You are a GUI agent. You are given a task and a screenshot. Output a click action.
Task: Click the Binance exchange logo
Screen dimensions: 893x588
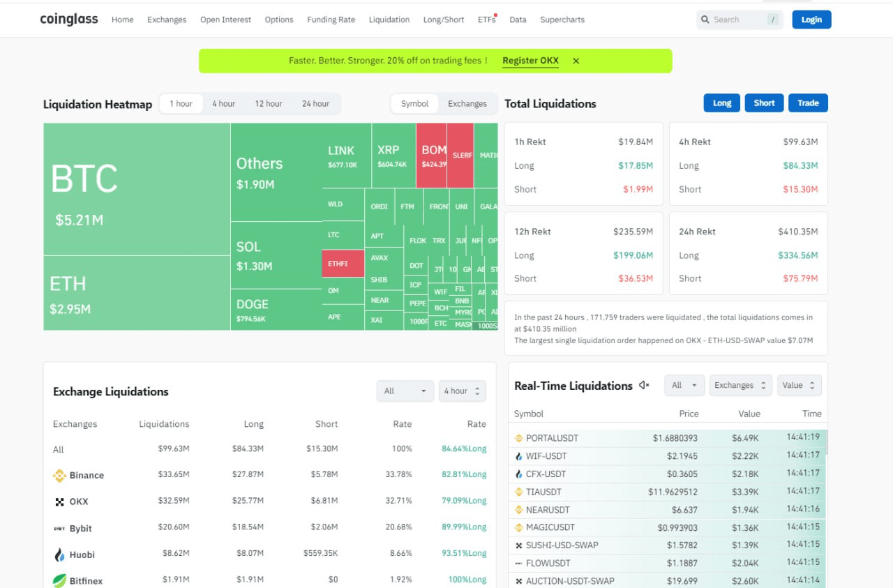pos(59,475)
